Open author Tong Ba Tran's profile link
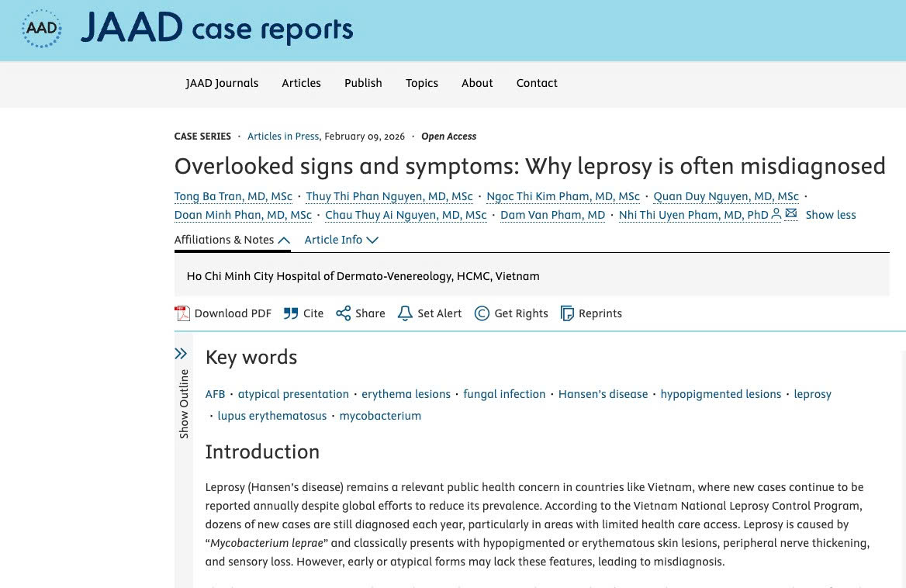Image resolution: width=906 pixels, height=588 pixels. click(233, 196)
